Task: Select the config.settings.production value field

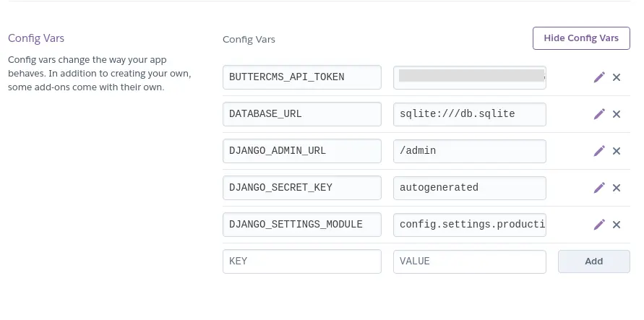Action: pyautogui.click(x=470, y=225)
